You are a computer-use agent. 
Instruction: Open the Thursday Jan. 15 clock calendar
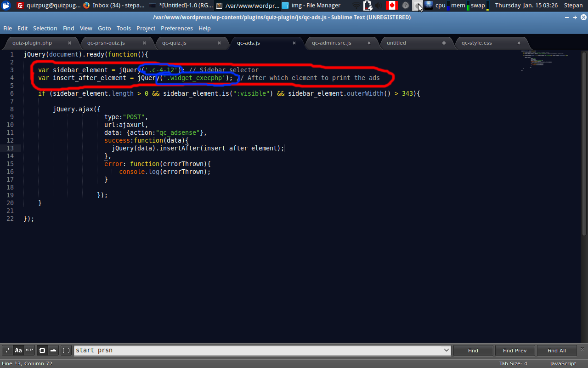click(x=526, y=6)
